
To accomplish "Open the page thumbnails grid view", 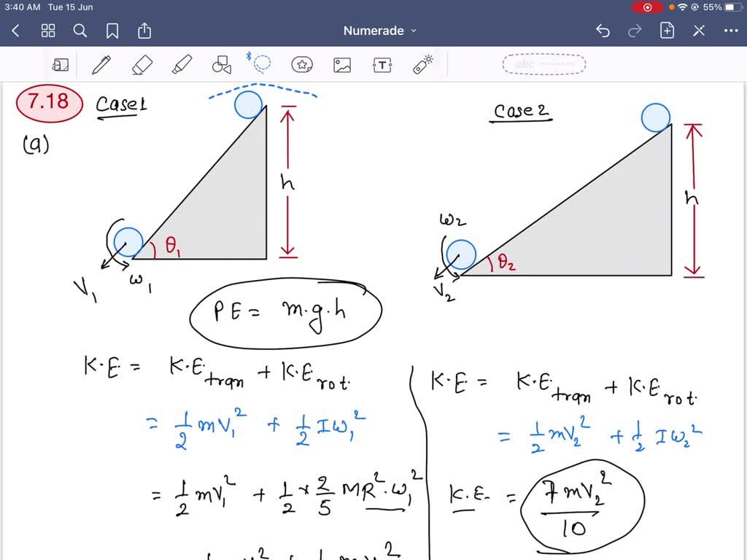I will point(48,31).
